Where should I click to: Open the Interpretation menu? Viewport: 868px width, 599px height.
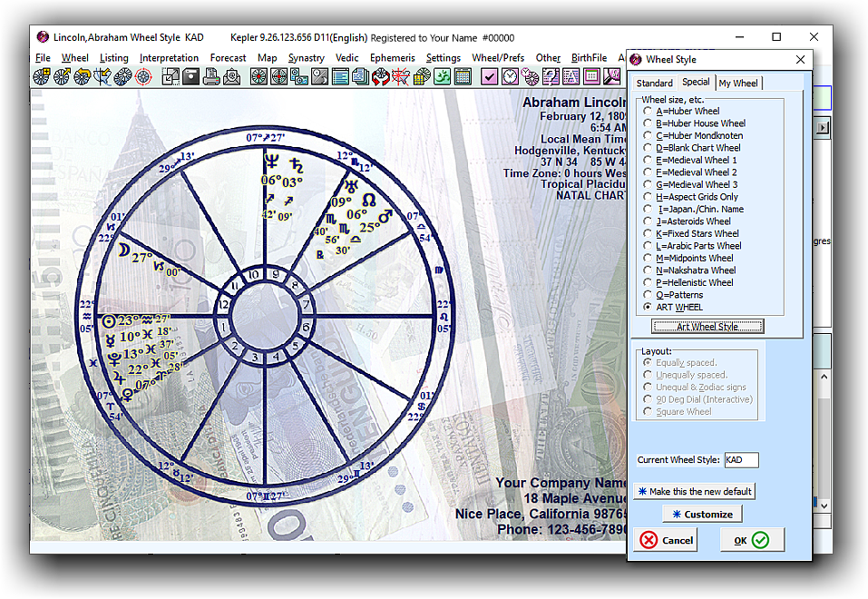169,58
